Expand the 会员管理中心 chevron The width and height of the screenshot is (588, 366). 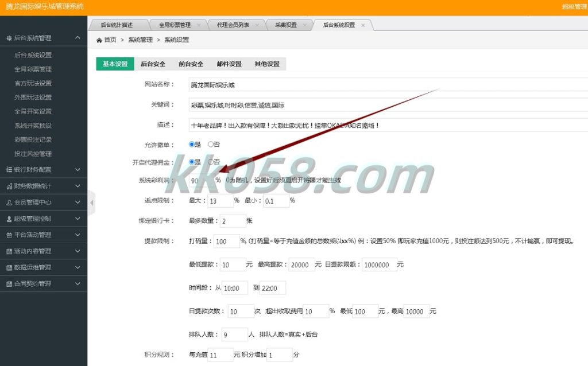[78, 203]
